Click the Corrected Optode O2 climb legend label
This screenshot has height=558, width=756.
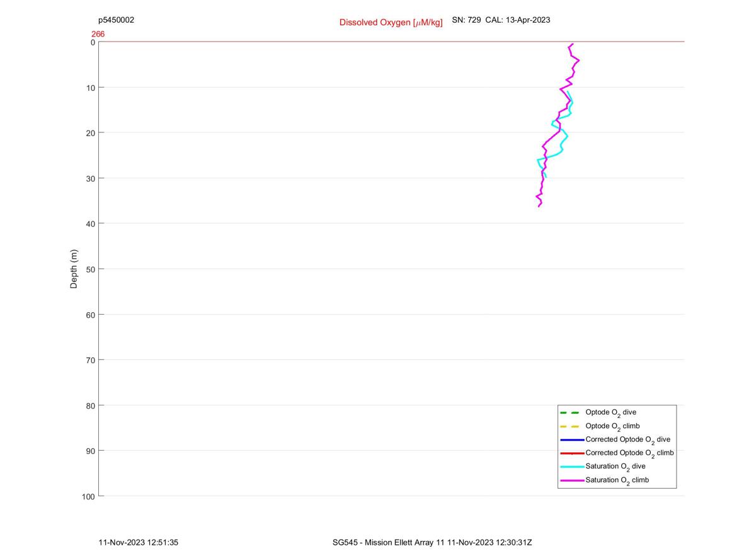click(x=629, y=453)
